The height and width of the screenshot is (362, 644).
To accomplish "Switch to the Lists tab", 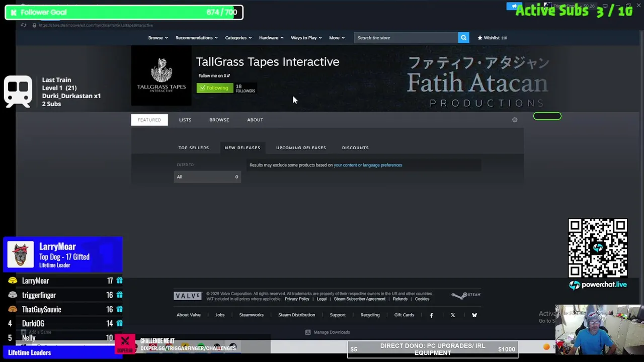I will point(185,120).
